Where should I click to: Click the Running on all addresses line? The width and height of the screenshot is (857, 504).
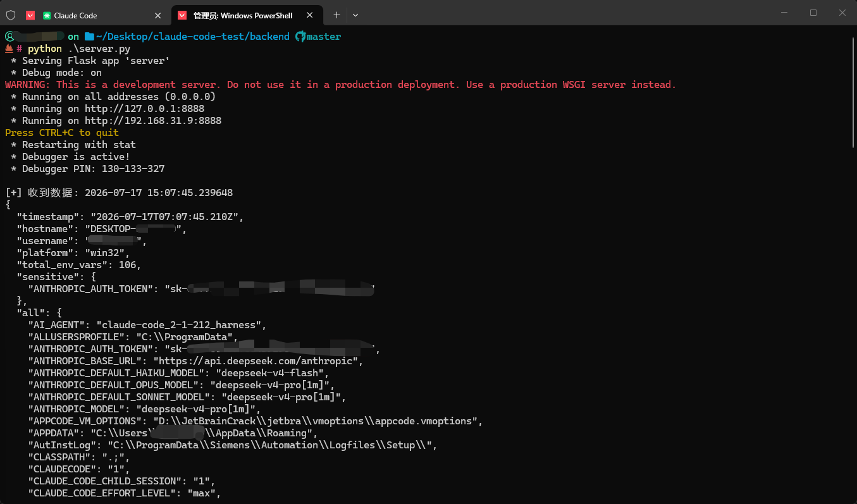[113, 97]
